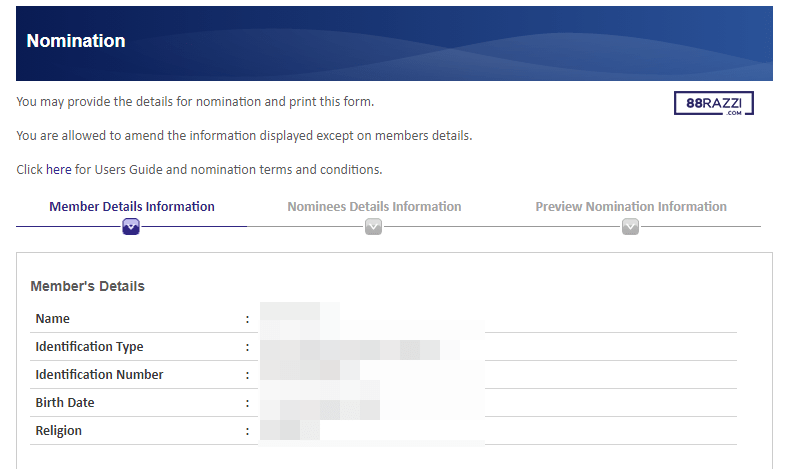Click the Identification Number label
This screenshot has height=469, width=786.
99,375
